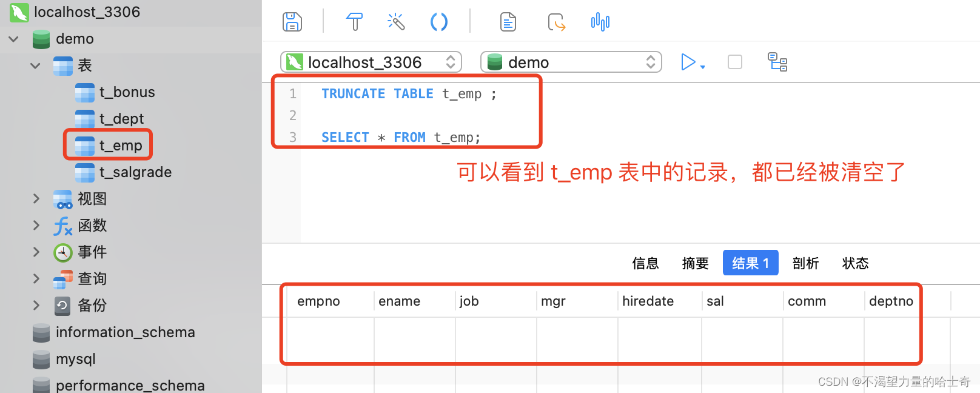The image size is (980, 393).
Task: Switch to the 状态 tab
Action: click(855, 263)
